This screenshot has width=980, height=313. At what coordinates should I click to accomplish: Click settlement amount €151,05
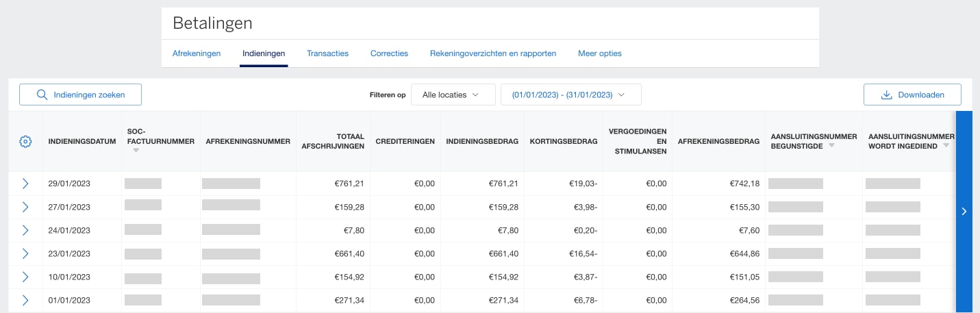(x=745, y=277)
